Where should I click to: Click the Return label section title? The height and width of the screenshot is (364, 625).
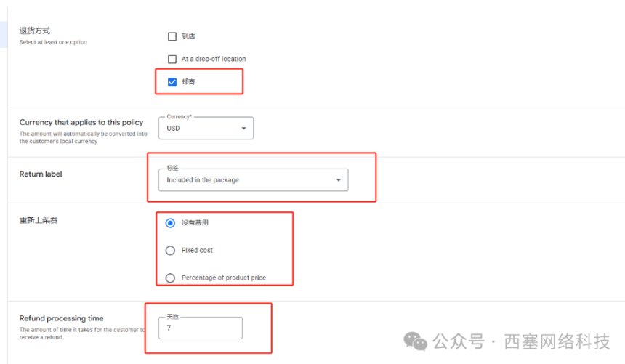41,174
